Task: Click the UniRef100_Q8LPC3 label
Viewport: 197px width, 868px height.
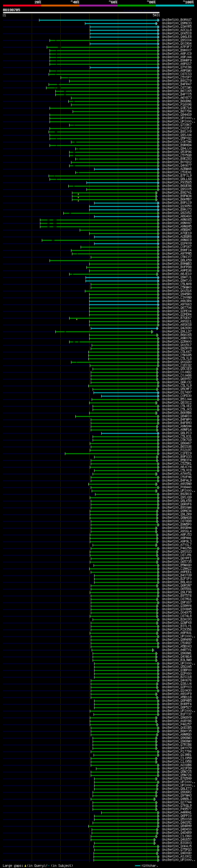Action: (x=177, y=433)
